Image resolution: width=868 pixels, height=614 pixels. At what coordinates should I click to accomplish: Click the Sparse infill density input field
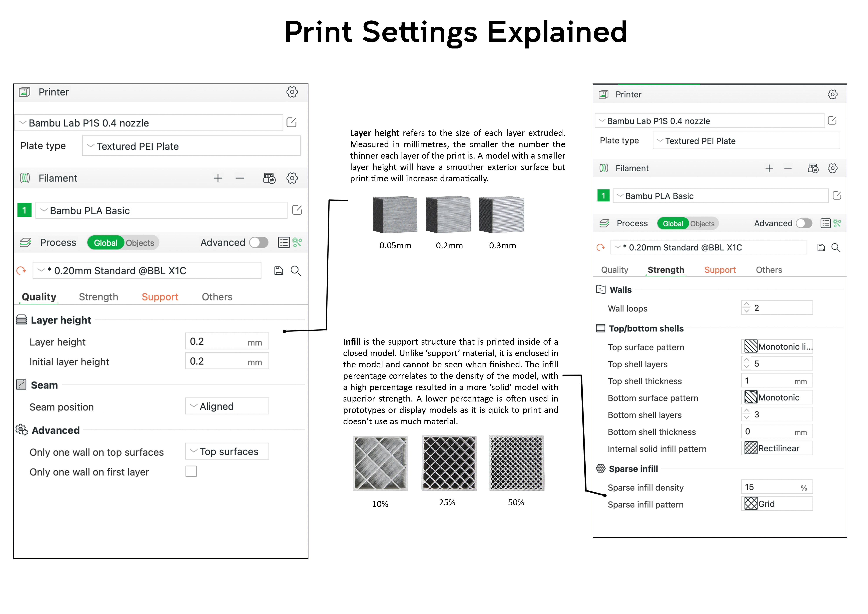(x=776, y=487)
